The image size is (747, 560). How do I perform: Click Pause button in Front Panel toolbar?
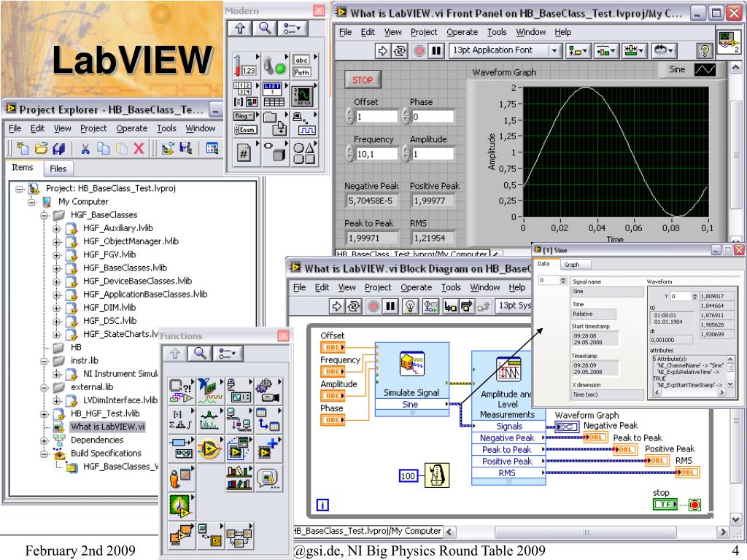pos(436,50)
